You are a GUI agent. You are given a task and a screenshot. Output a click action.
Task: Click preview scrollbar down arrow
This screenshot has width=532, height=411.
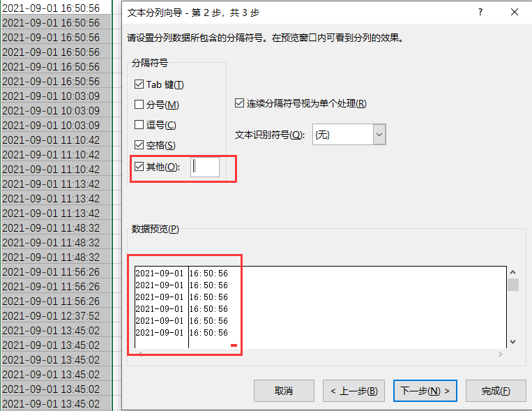pos(513,342)
